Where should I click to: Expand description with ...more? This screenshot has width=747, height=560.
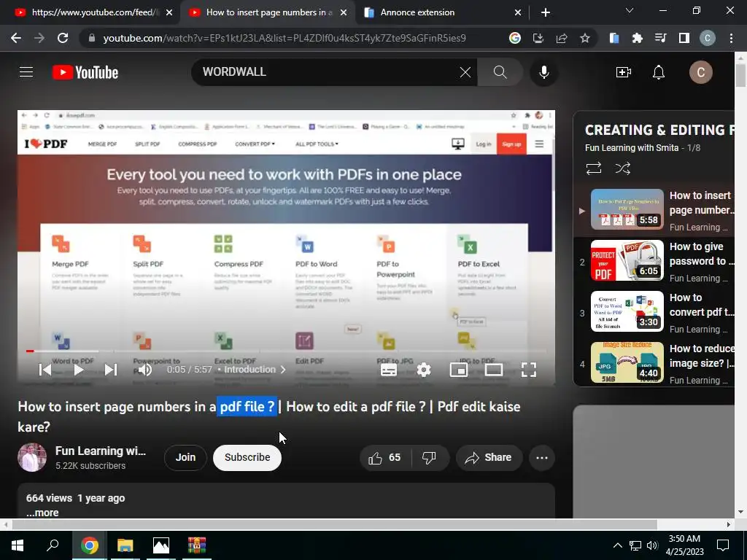(42, 513)
